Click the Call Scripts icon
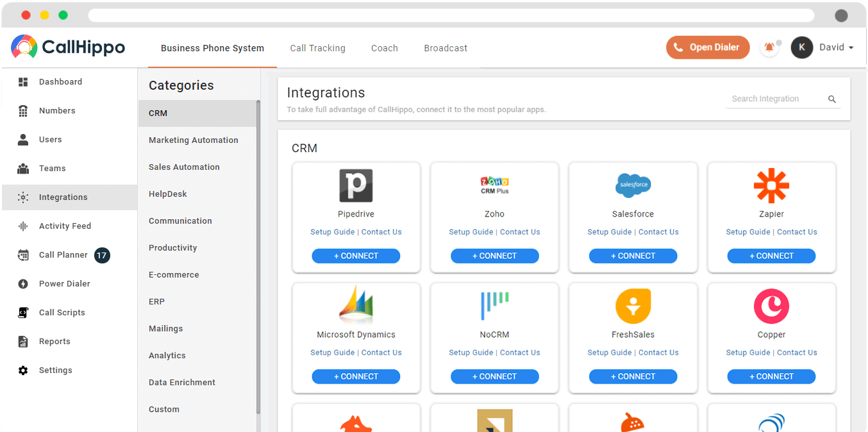868x432 pixels. tap(23, 313)
